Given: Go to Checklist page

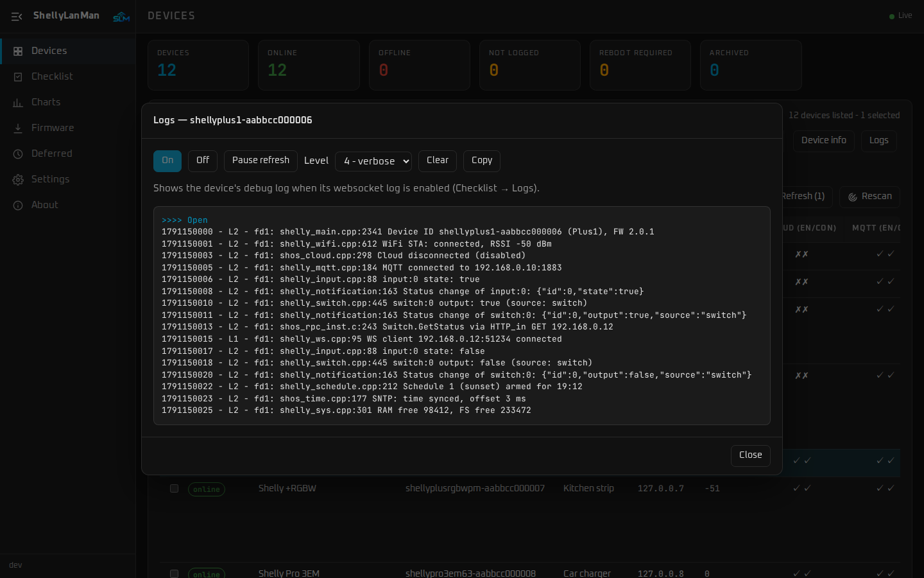Looking at the screenshot, I should pos(68,77).
